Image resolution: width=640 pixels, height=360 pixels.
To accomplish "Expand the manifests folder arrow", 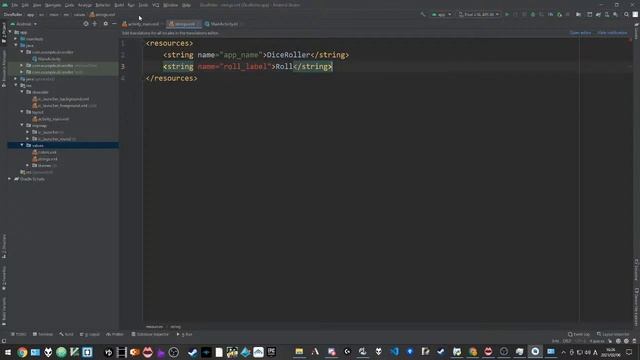I will pos(16,39).
